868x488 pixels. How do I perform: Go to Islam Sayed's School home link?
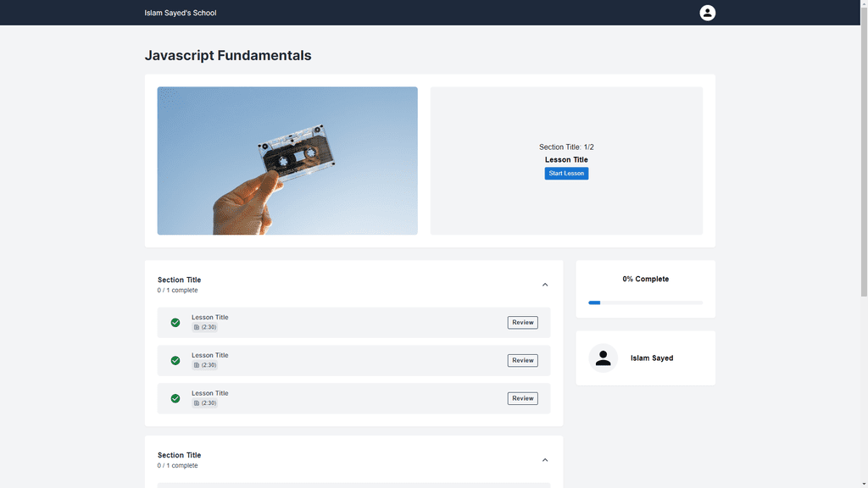[181, 13]
